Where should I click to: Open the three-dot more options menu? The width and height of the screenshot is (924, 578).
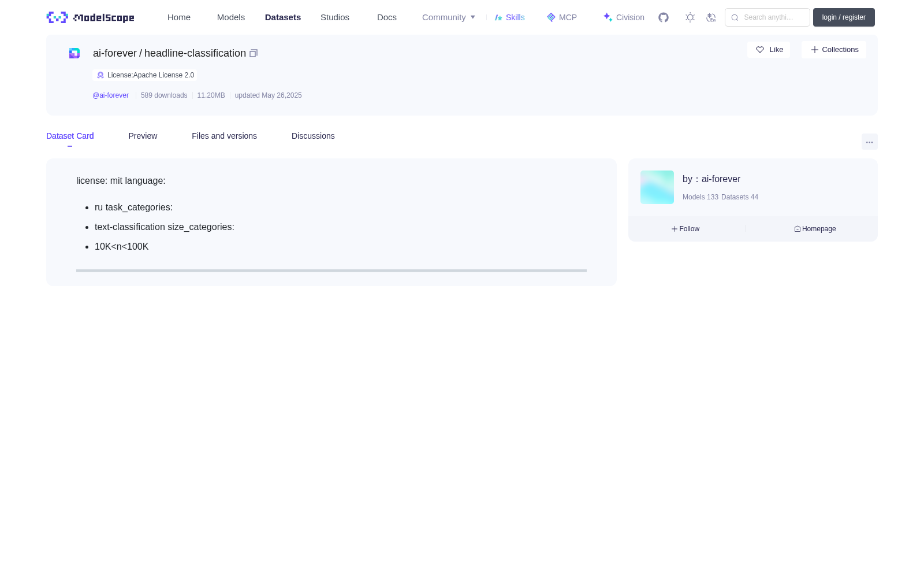869,142
